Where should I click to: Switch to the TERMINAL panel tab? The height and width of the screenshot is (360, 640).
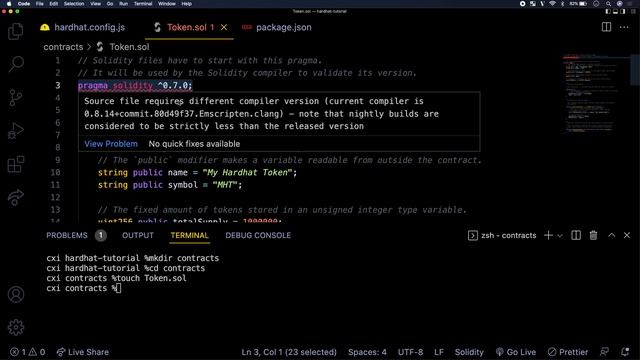tap(189, 236)
